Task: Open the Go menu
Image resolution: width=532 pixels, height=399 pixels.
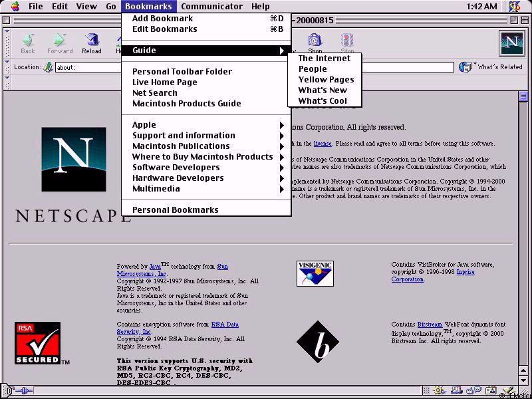Action: coord(111,7)
